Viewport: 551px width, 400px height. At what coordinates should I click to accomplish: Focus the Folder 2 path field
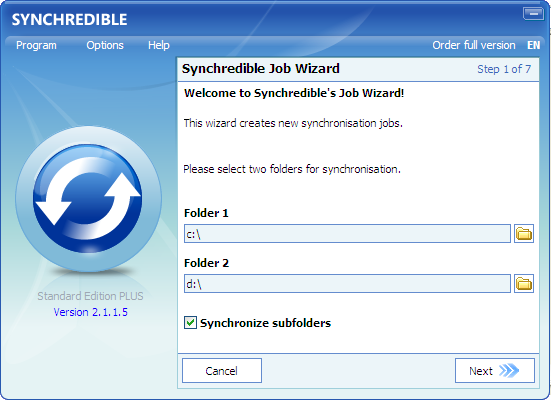pyautogui.click(x=347, y=283)
